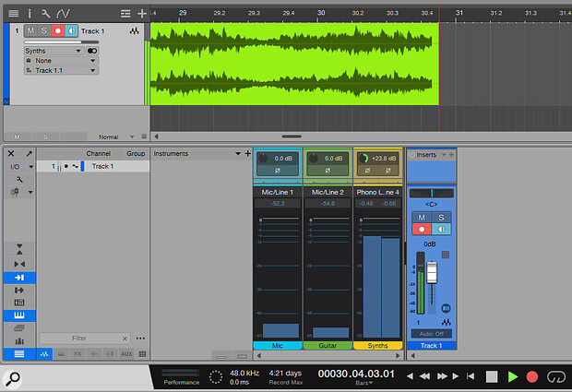Viewport: 572px width, 392px height.
Task: Open the Track 1.1 layer dropdown
Action: pyautogui.click(x=61, y=70)
